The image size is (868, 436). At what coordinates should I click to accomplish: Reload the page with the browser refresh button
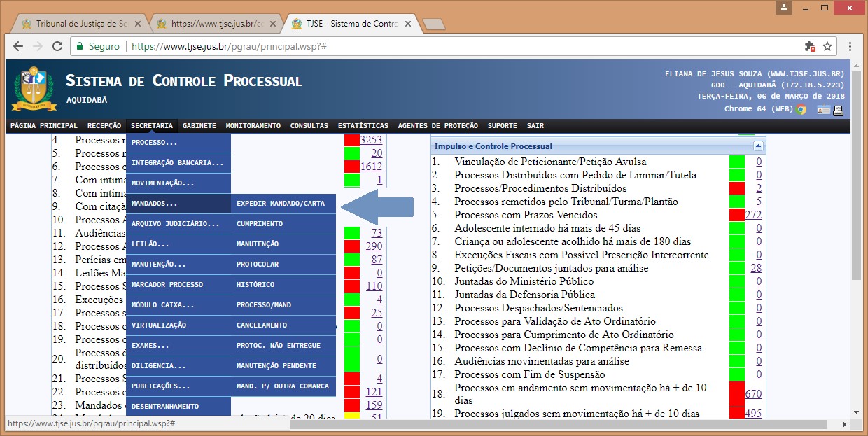coord(56,47)
